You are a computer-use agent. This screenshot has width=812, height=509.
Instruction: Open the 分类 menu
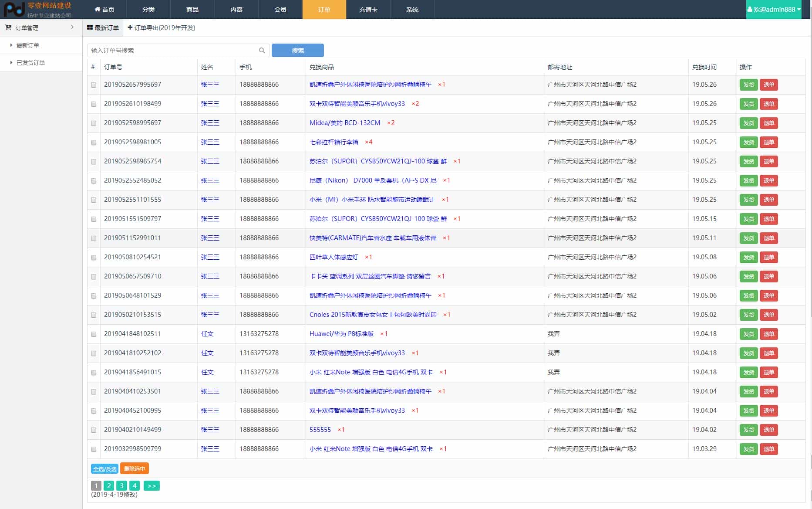pos(148,9)
